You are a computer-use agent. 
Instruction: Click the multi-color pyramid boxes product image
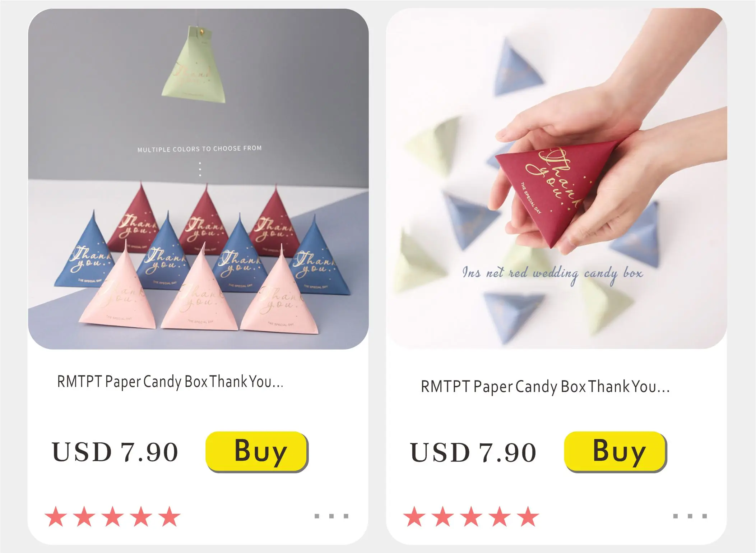pos(198,179)
